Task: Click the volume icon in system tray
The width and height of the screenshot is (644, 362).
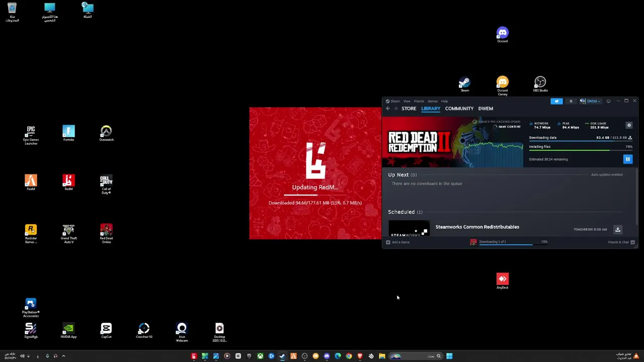Action: pos(22,356)
